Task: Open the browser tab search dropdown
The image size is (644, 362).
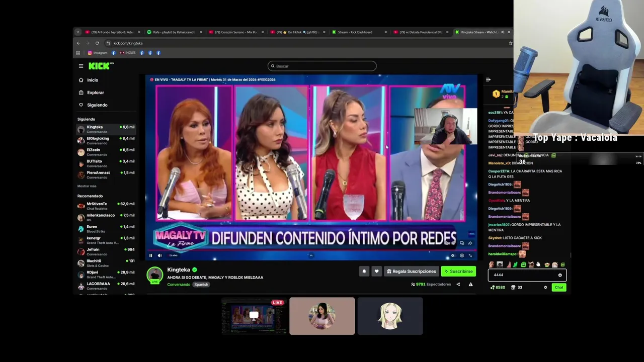Action: point(77,32)
